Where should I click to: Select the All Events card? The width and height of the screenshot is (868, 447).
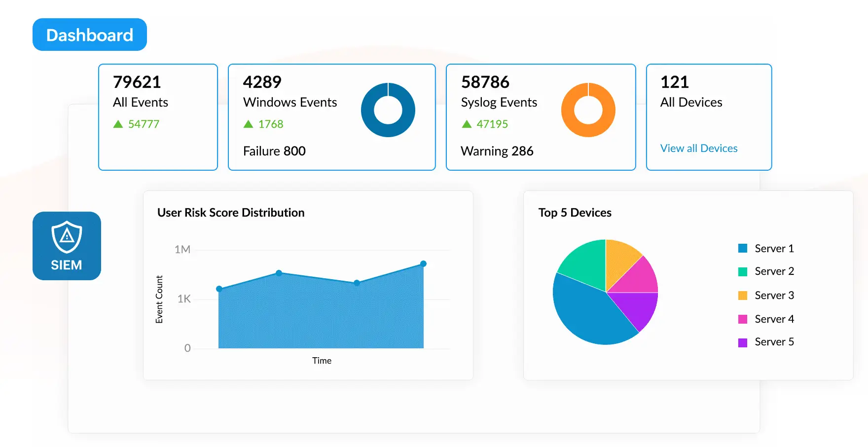click(158, 117)
